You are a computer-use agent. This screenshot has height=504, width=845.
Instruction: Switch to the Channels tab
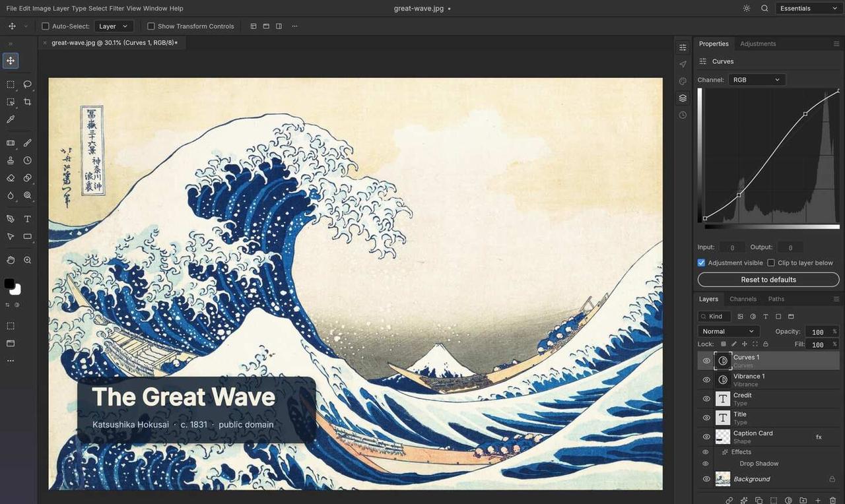click(x=743, y=299)
